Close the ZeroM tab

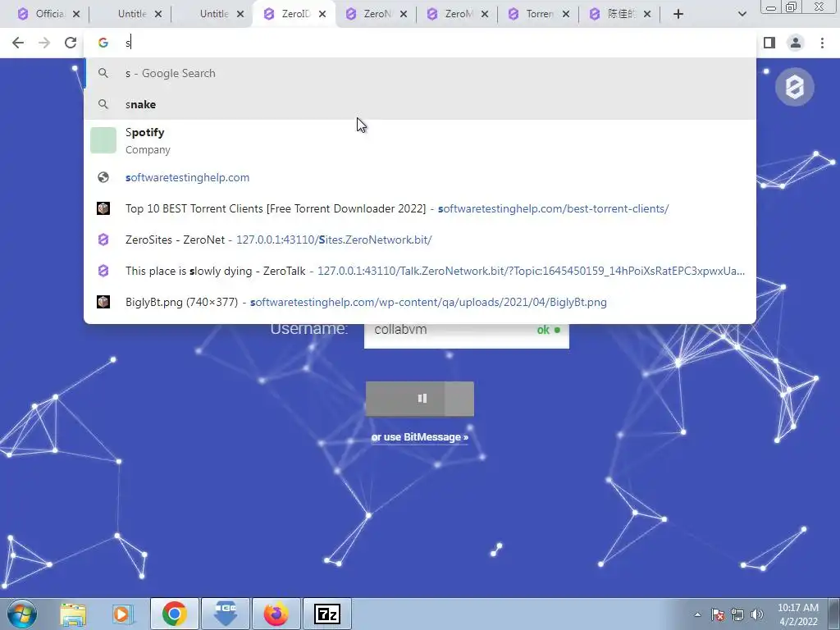[485, 15]
